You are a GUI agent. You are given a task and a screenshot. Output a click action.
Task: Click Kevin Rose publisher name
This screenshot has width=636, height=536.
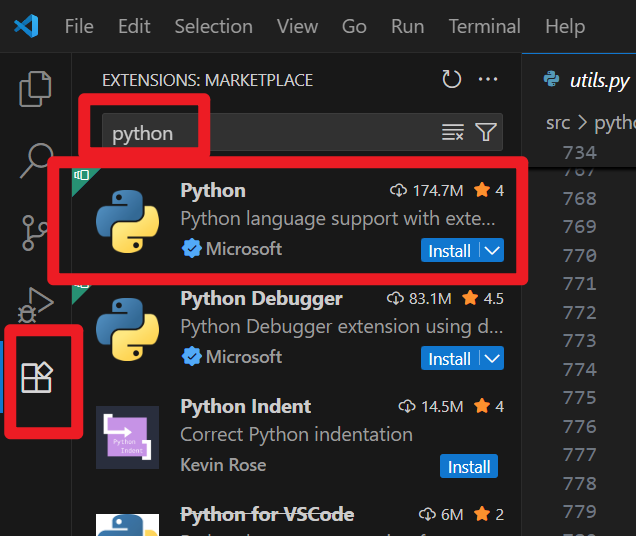[223, 465]
